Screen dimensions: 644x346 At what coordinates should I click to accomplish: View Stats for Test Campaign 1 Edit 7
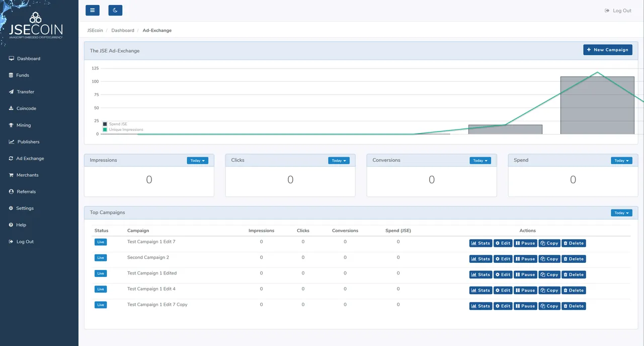coord(480,243)
